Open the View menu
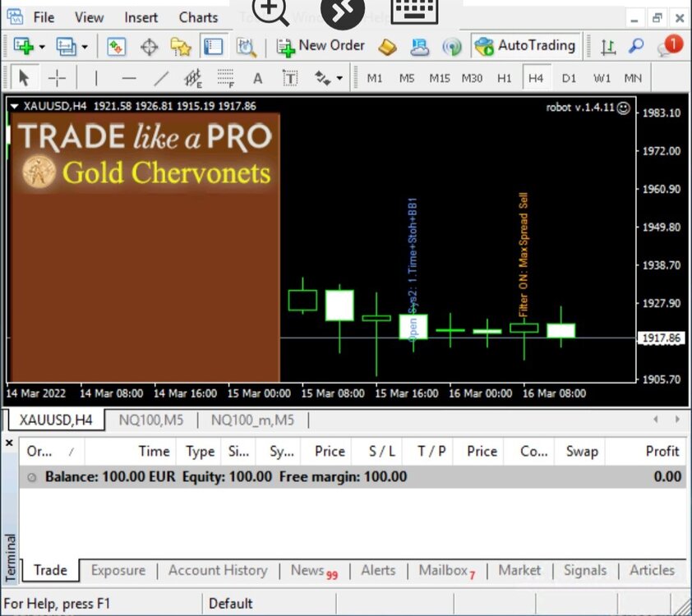The image size is (692, 616). tap(89, 17)
